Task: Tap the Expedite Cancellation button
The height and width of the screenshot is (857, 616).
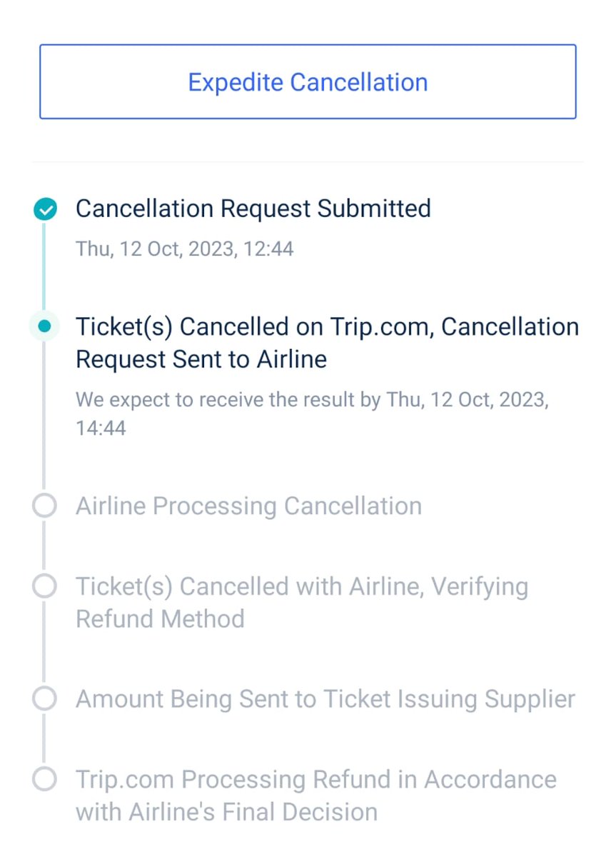Action: [x=308, y=81]
